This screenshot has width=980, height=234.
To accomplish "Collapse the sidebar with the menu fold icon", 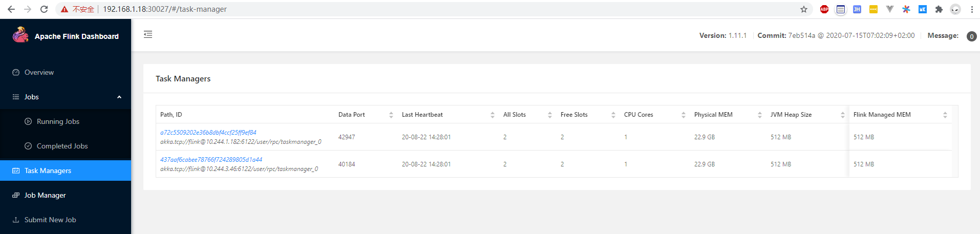I will [148, 34].
